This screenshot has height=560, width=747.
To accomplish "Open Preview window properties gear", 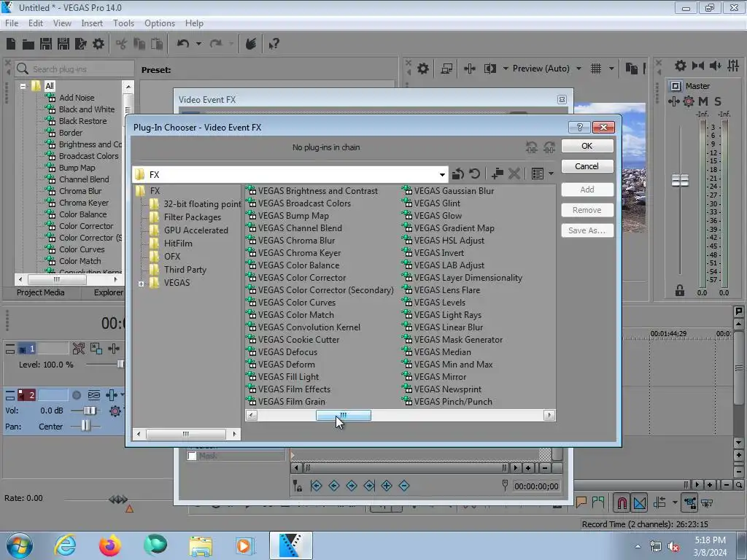I will pos(423,69).
